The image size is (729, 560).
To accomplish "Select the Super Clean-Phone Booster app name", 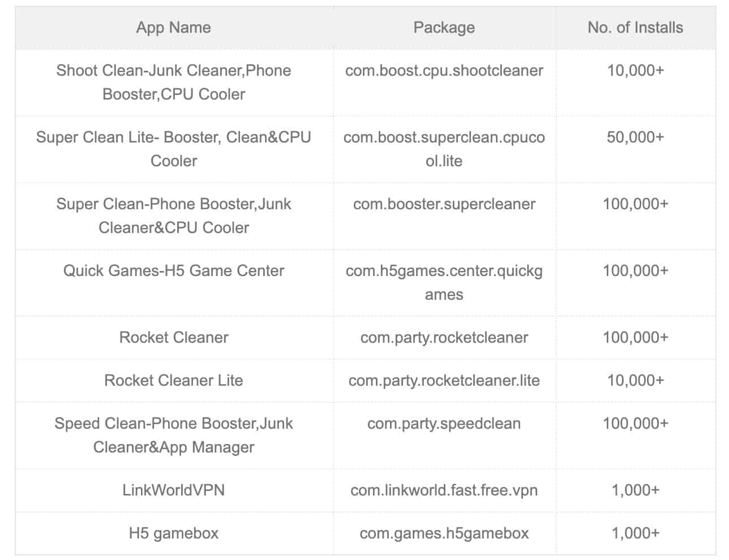I will click(173, 216).
